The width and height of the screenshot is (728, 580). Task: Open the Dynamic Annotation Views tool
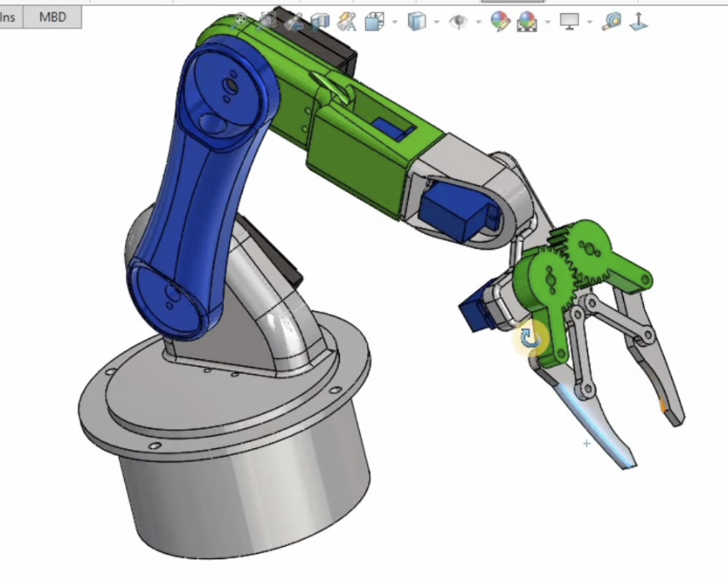(347, 22)
